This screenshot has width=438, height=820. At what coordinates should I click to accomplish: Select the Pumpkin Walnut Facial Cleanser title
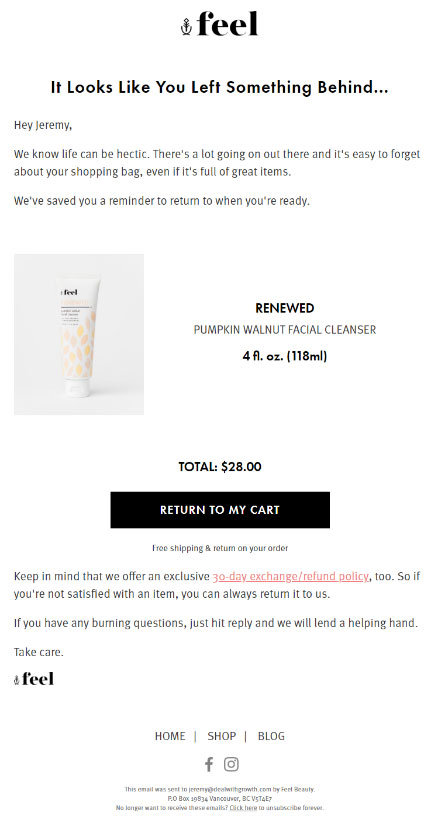tap(285, 330)
